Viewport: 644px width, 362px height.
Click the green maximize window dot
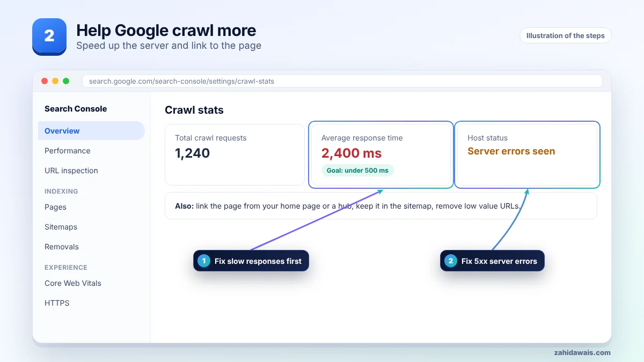pyautogui.click(x=66, y=81)
